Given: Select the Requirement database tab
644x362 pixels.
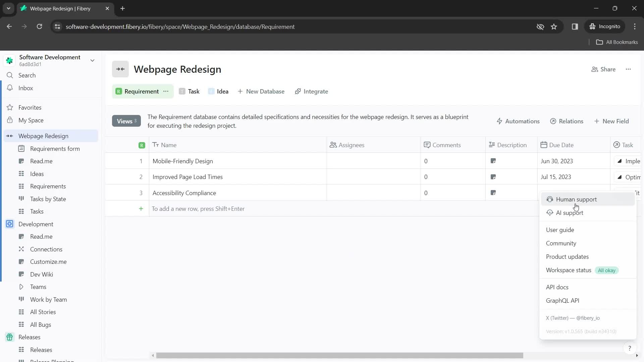Looking at the screenshot, I should [x=137, y=92].
